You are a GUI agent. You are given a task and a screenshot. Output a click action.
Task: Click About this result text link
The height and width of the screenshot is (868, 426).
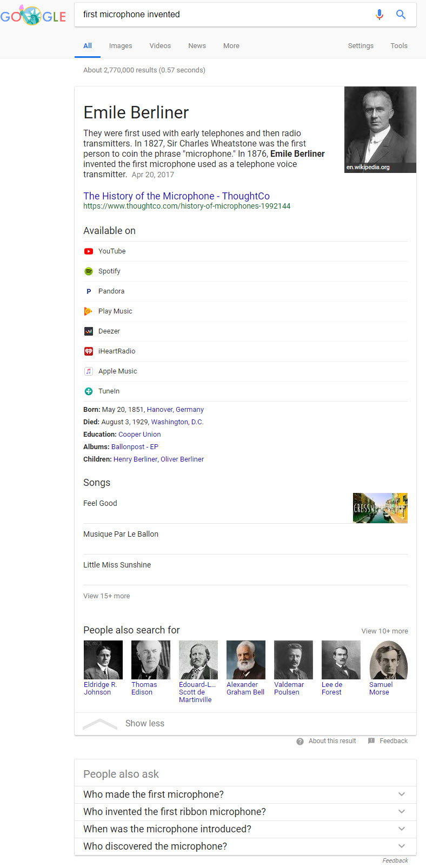[332, 741]
